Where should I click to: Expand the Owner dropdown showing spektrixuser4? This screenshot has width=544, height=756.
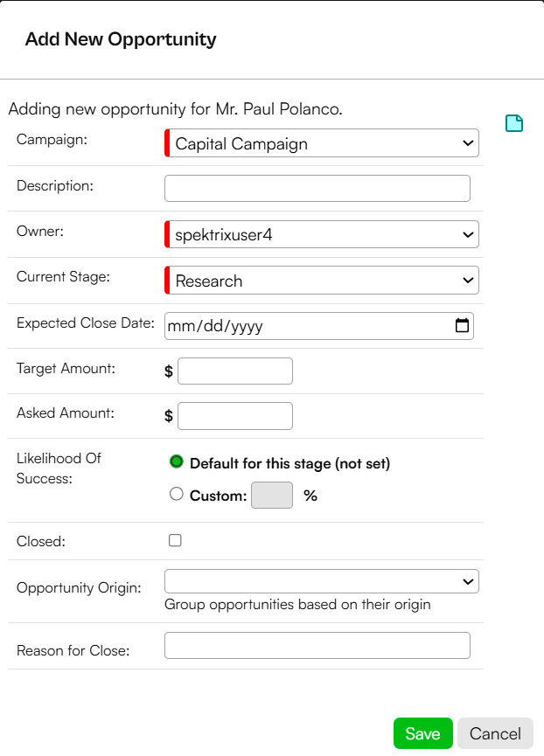pos(322,234)
